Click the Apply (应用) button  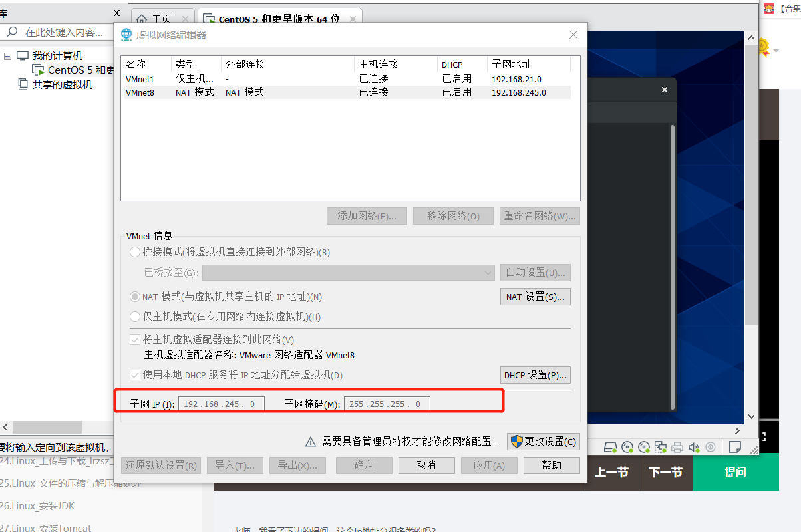[489, 465]
